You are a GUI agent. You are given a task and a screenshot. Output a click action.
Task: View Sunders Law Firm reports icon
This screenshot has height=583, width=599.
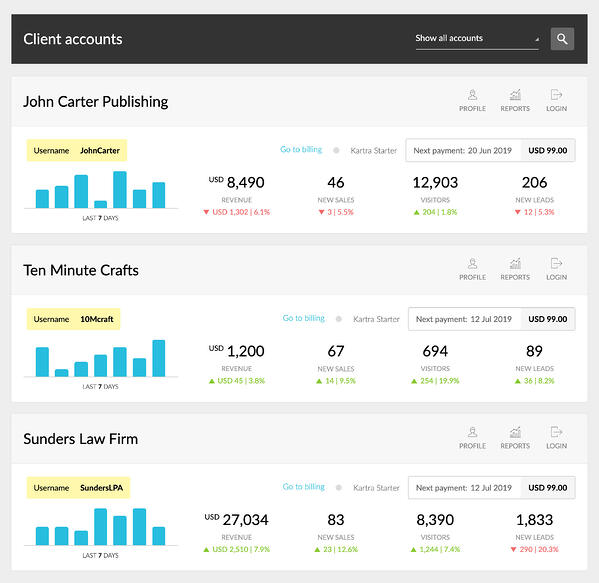coord(515,438)
